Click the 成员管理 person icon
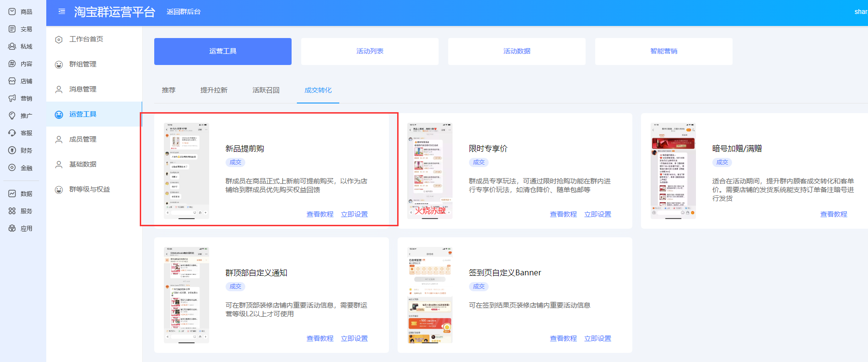The height and width of the screenshot is (362, 868). tap(59, 140)
